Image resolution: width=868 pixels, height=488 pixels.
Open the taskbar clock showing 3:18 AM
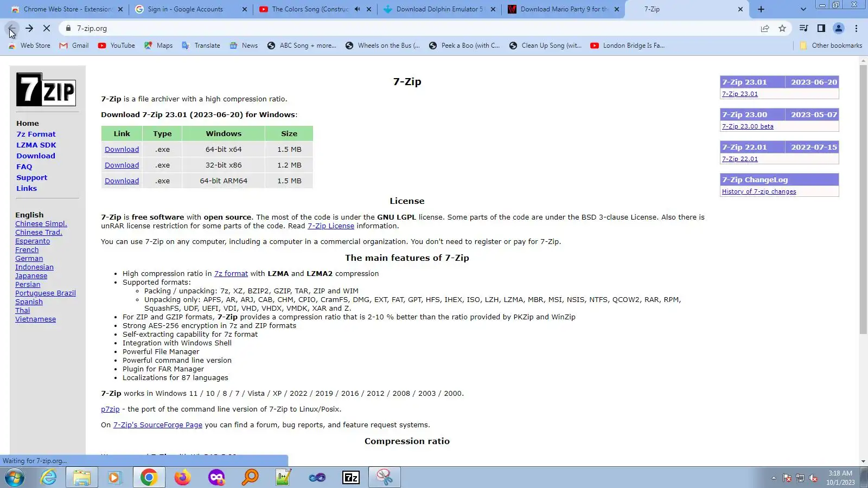840,478
